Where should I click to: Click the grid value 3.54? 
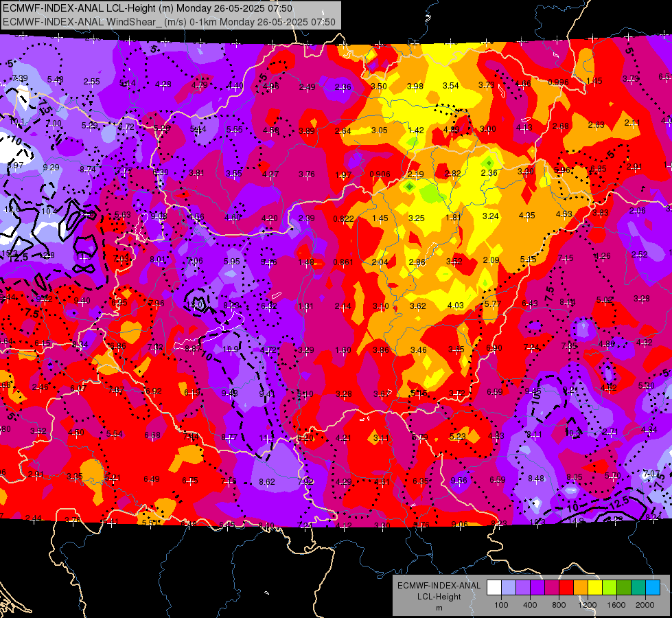coord(451,86)
